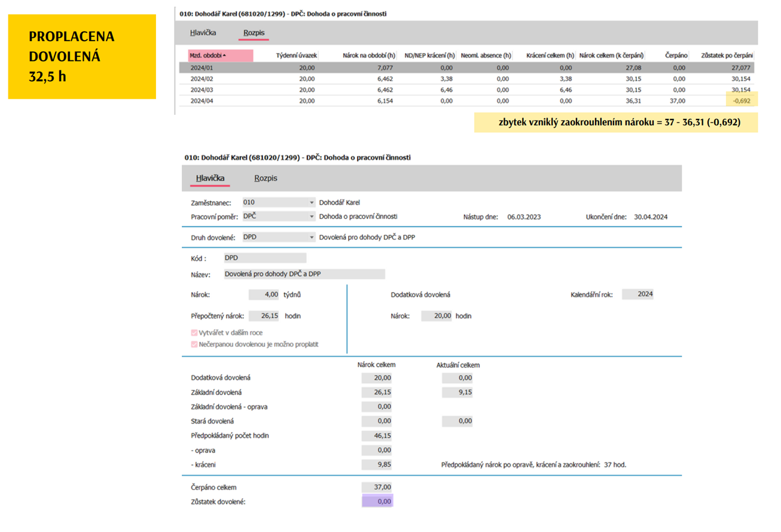
Task: Sort by the Mzd. období column header
Action: point(219,56)
